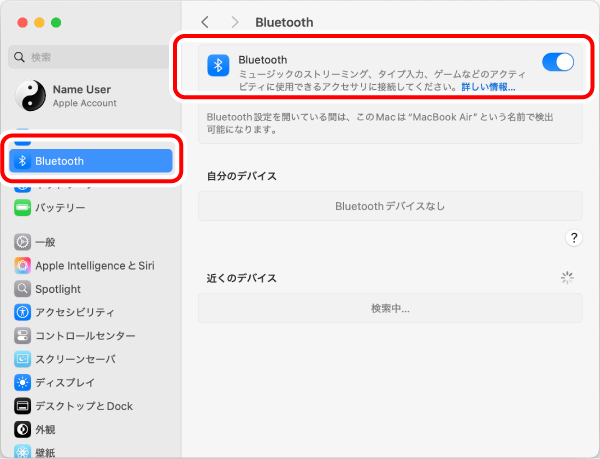Go forward with the right chevron
The width and height of the screenshot is (600, 459).
(235, 22)
